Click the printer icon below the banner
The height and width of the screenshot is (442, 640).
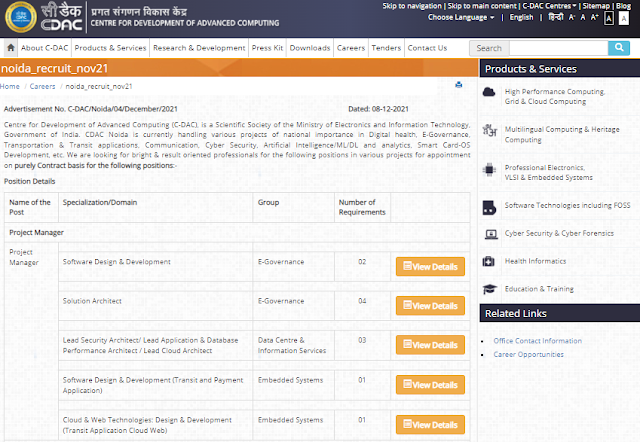point(459,84)
